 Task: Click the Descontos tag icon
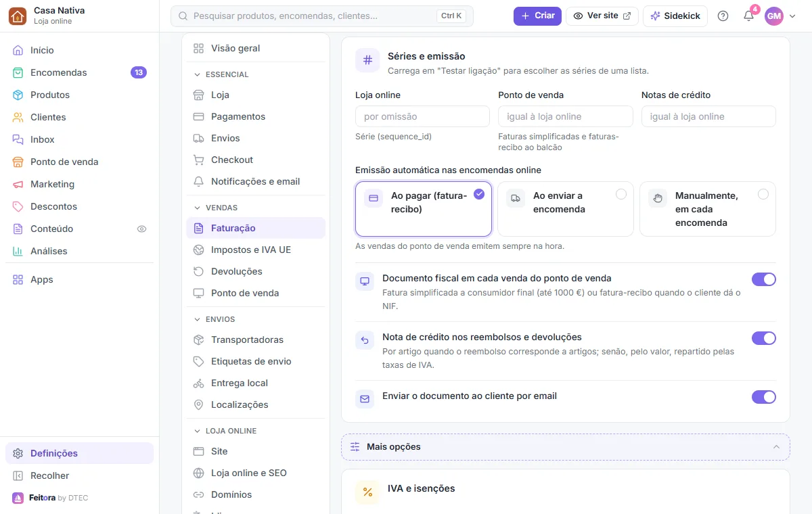pos(18,206)
